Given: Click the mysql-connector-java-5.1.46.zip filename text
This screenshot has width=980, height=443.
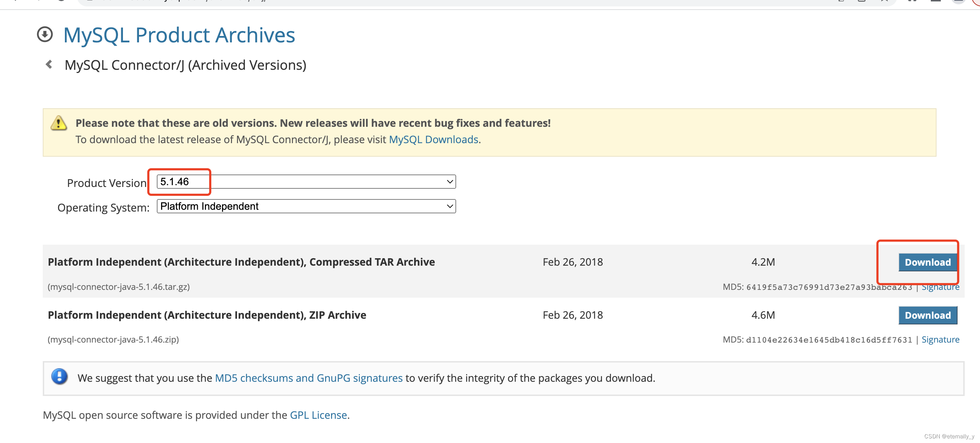Looking at the screenshot, I should [113, 340].
